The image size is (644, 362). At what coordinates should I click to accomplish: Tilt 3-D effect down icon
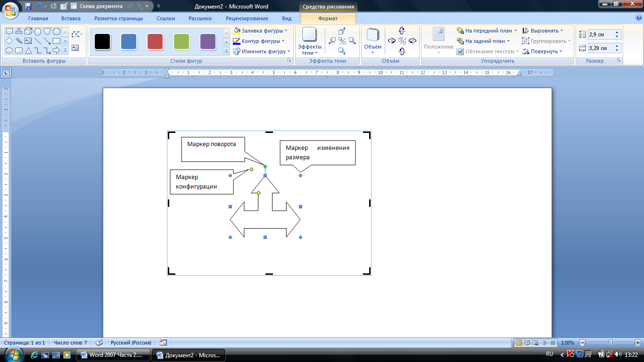tap(402, 51)
